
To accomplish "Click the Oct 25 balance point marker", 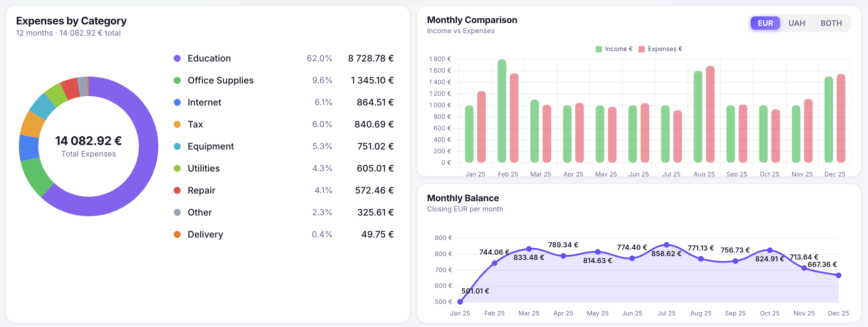I will tap(770, 250).
